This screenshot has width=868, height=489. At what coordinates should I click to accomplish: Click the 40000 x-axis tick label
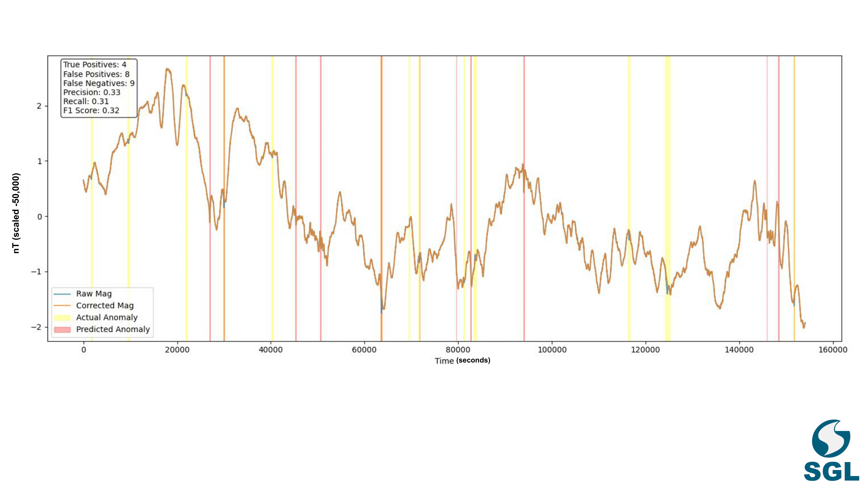270,350
